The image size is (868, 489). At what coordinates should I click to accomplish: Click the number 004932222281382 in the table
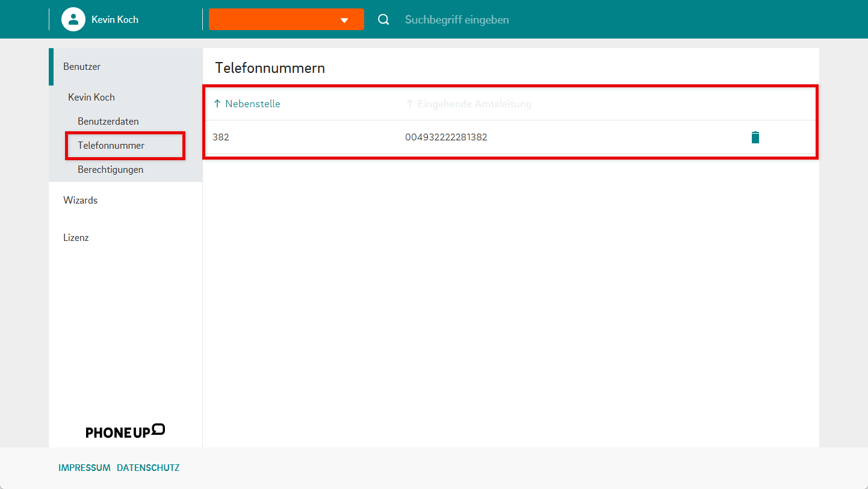446,137
